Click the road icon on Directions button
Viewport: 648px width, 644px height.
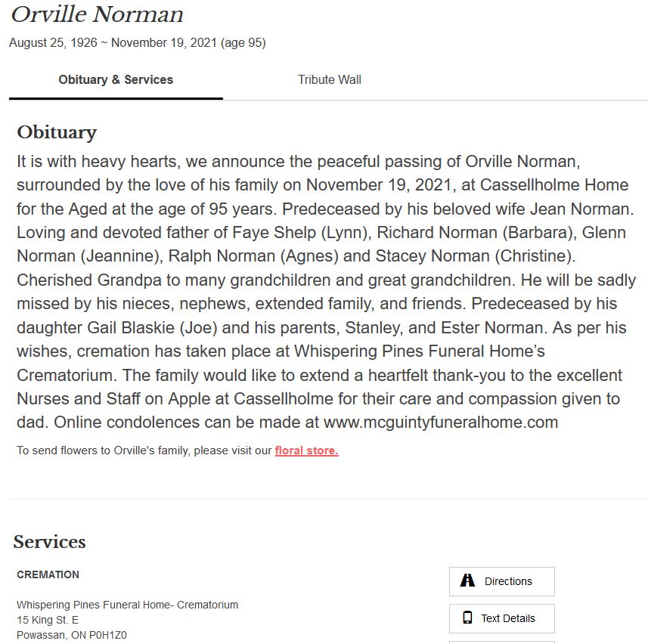(x=468, y=581)
